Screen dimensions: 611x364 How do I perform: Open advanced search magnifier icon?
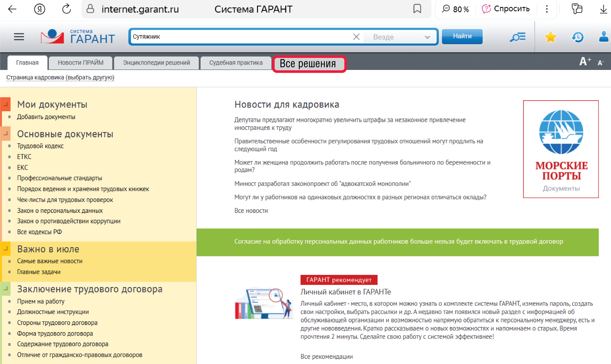pos(517,37)
